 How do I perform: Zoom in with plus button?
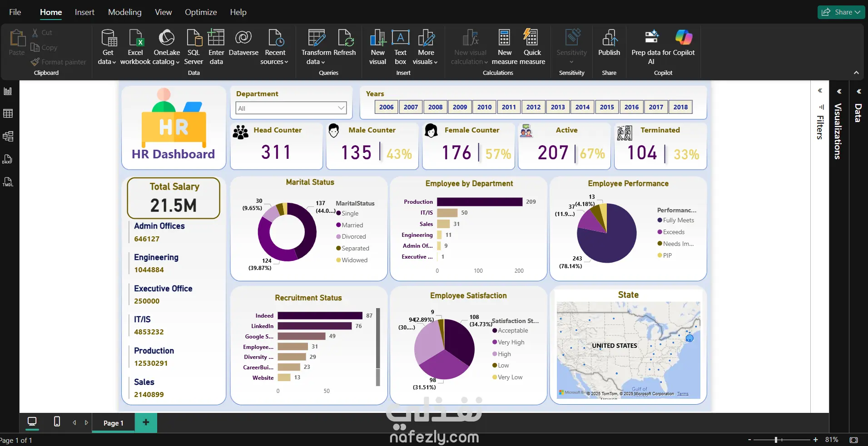(815, 440)
